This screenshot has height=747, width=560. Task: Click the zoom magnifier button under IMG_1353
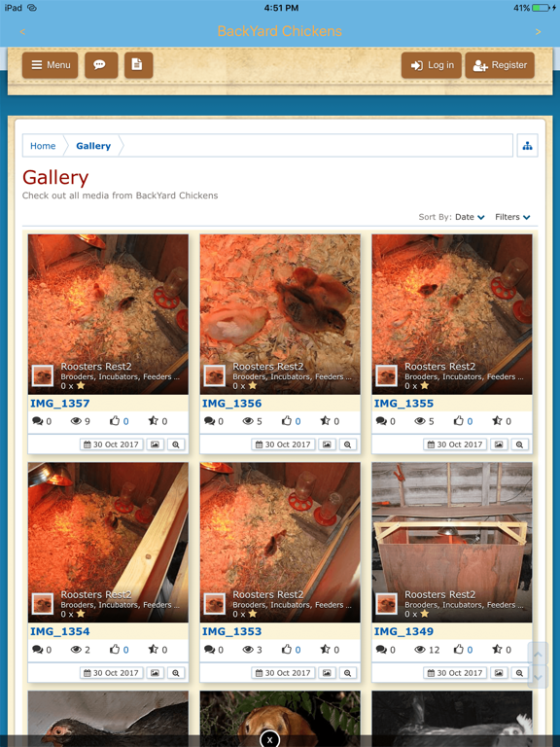pyautogui.click(x=348, y=673)
